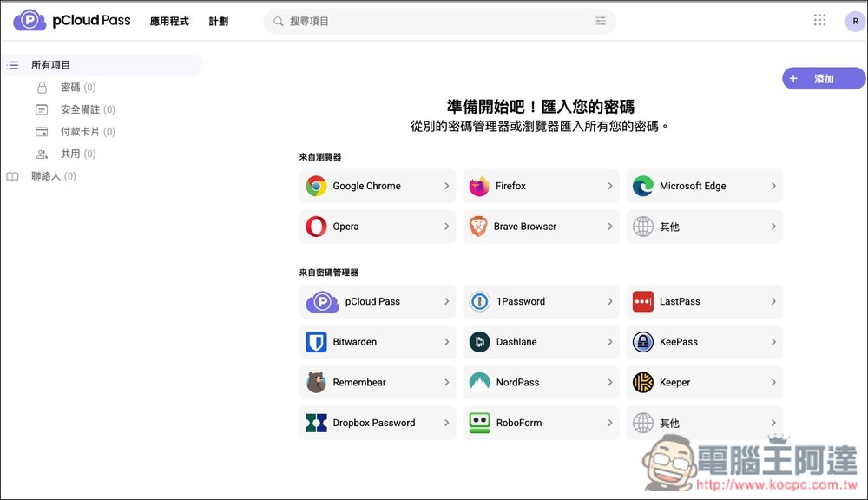Select the Google Chrome browser icon
The image size is (868, 500).
tap(316, 186)
